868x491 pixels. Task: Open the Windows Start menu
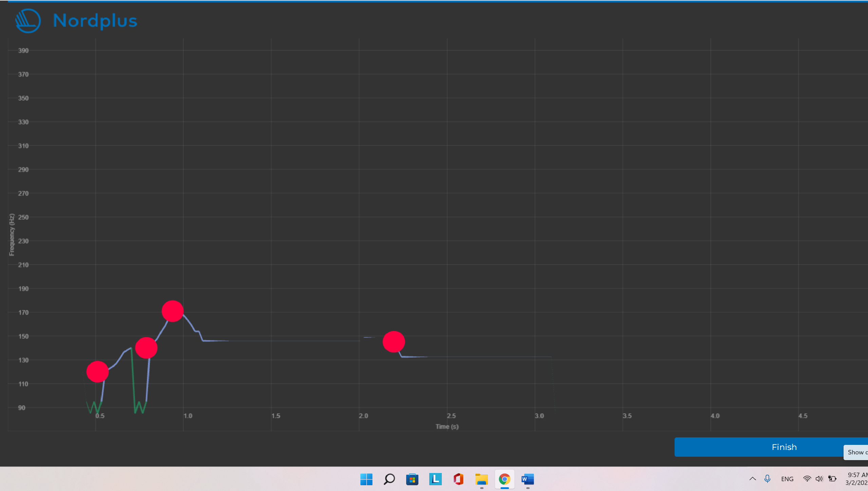pyautogui.click(x=366, y=479)
